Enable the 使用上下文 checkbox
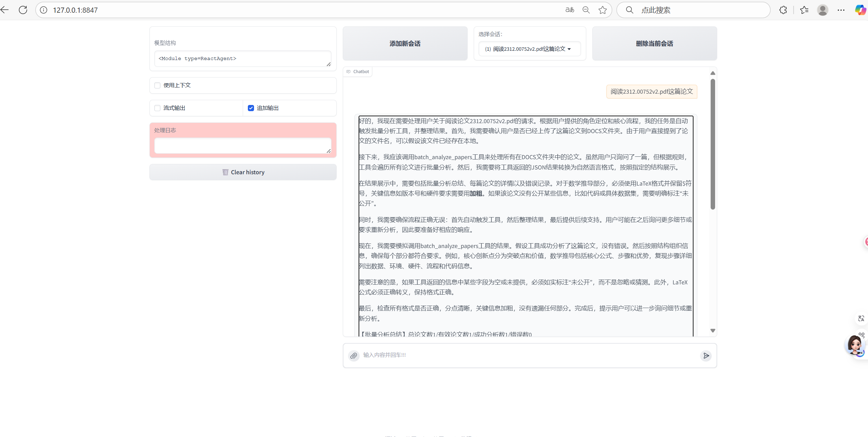 pyautogui.click(x=157, y=85)
